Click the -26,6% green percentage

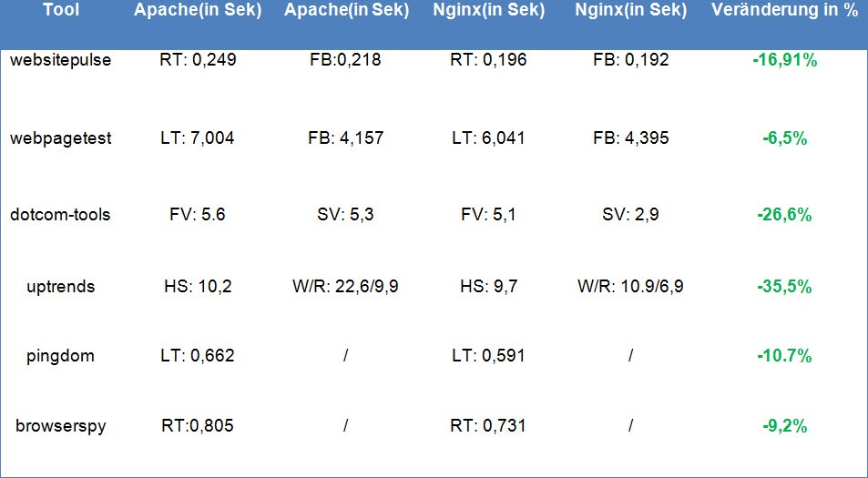point(784,215)
